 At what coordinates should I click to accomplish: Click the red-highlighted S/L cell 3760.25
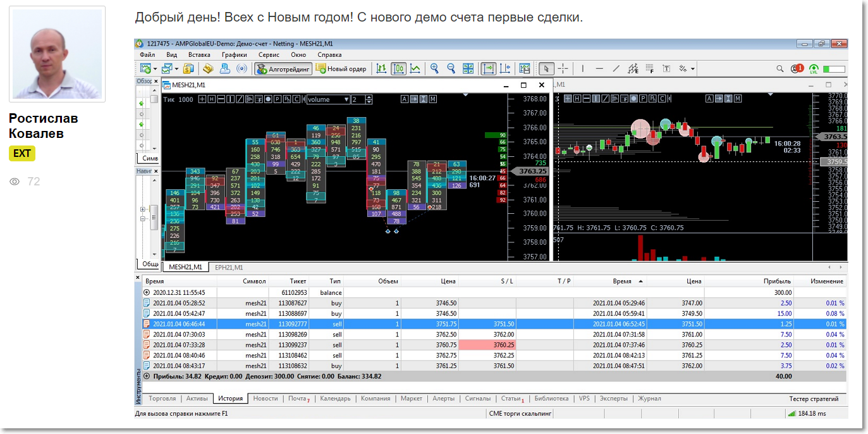click(487, 345)
